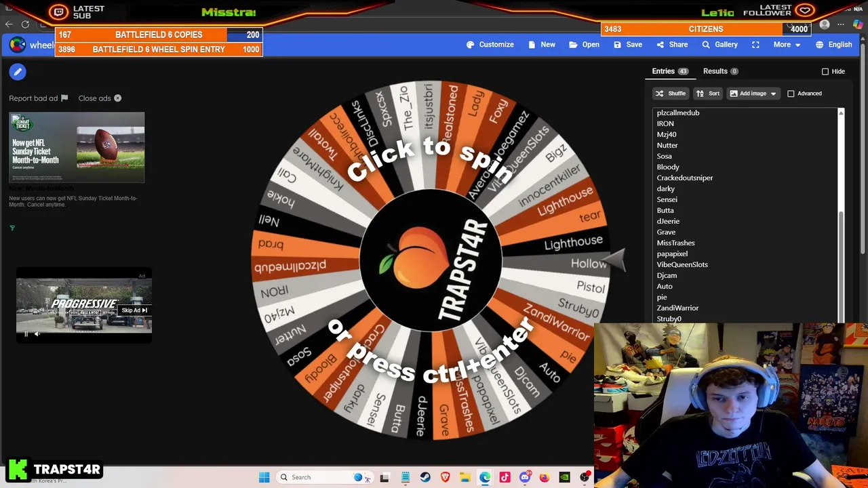Click entry 'Mzj40' in the list
The image size is (868, 488).
[667, 134]
